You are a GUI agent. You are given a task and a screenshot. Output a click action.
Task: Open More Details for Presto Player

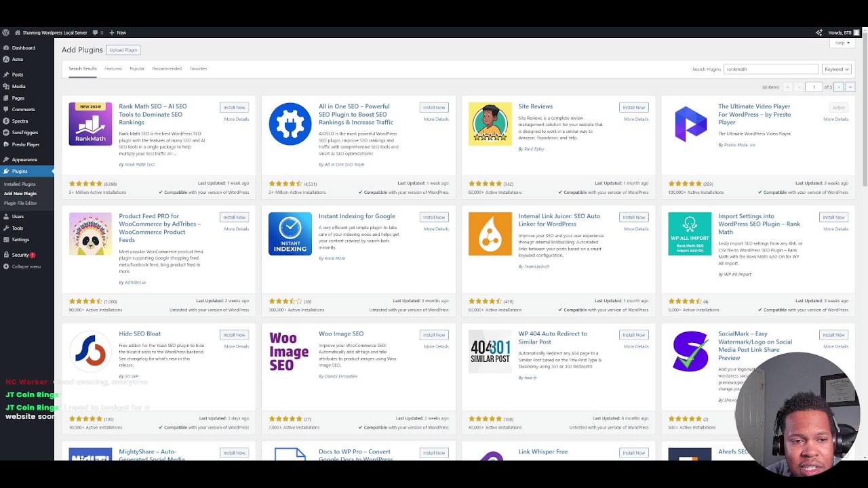[835, 119]
